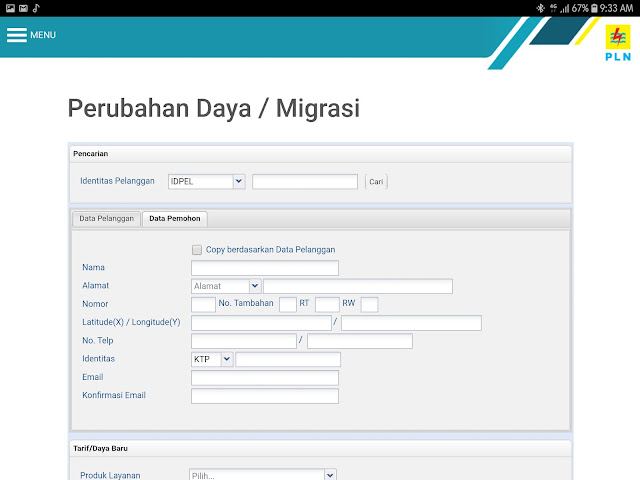Click the MENU label in header
Screen dimensions: 640x480
coord(43,35)
